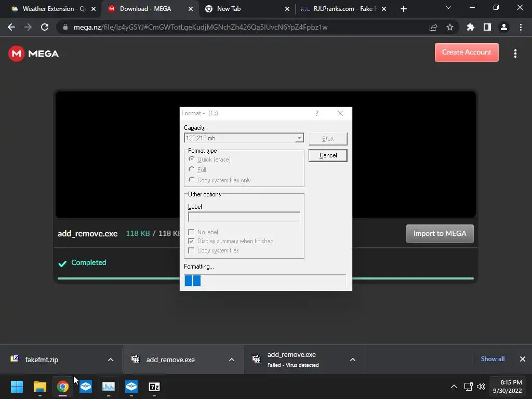Viewport: 532px width, 399px height.
Task: Click the add_remove.exe file name on MEGA
Action: pyautogui.click(x=87, y=233)
